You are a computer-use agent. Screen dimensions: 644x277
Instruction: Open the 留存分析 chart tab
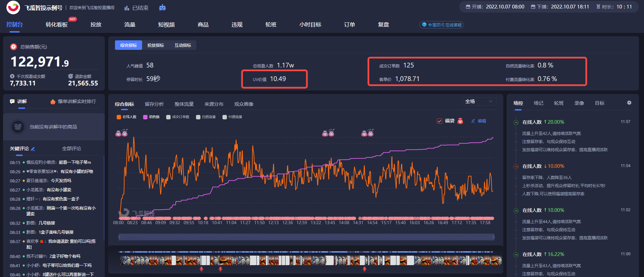pyautogui.click(x=154, y=104)
